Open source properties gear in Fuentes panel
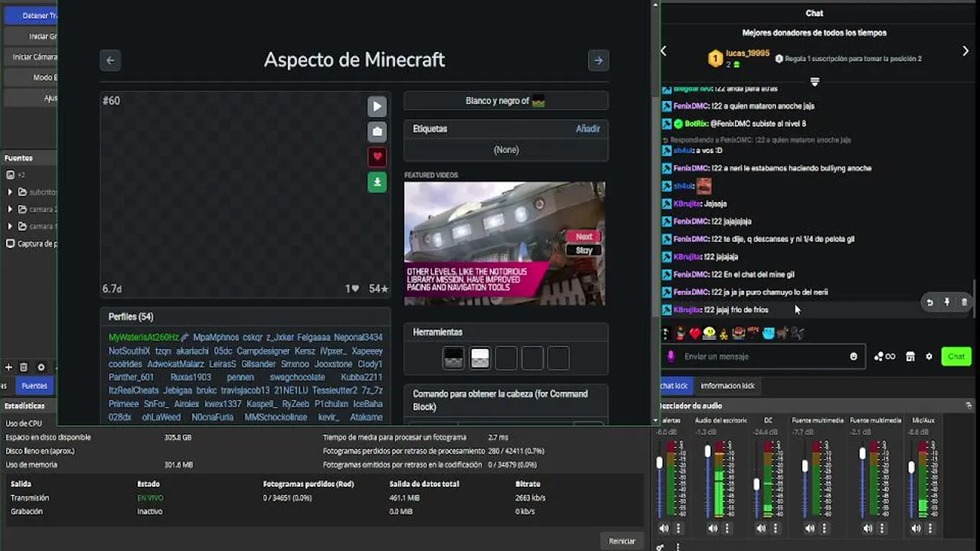Viewport: 980px width, 551px height. (41, 367)
